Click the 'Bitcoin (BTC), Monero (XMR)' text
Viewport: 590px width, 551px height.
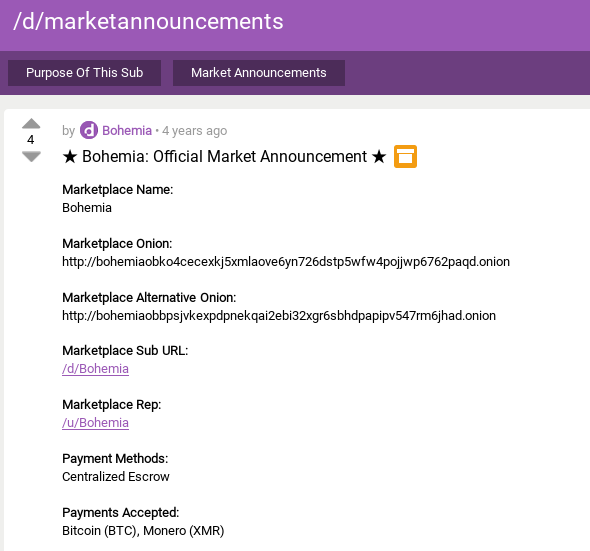tap(143, 531)
